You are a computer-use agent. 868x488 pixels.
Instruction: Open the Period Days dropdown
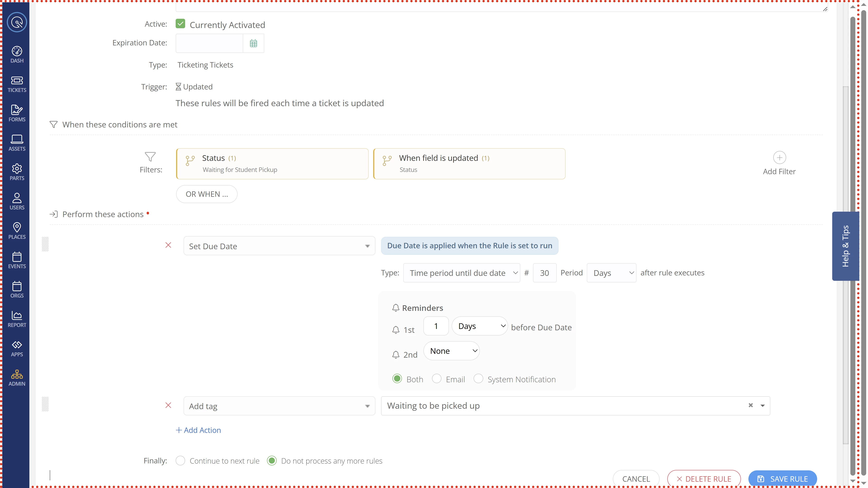(611, 273)
